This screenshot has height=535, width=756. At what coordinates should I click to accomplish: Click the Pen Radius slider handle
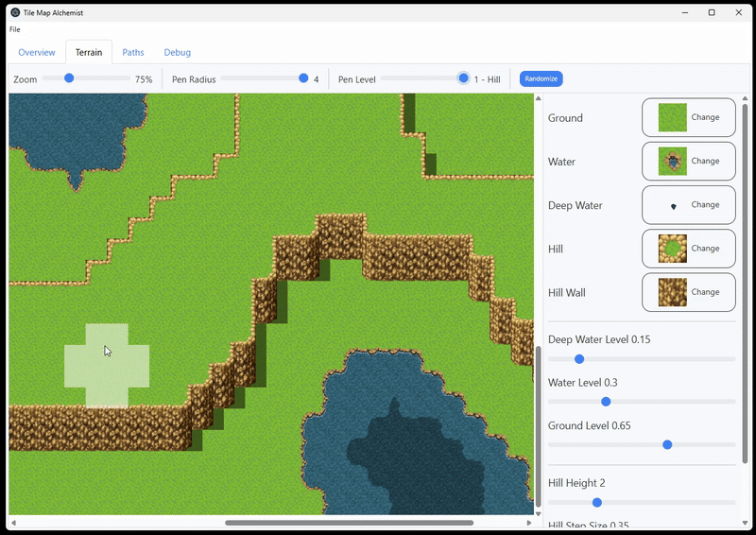(303, 78)
